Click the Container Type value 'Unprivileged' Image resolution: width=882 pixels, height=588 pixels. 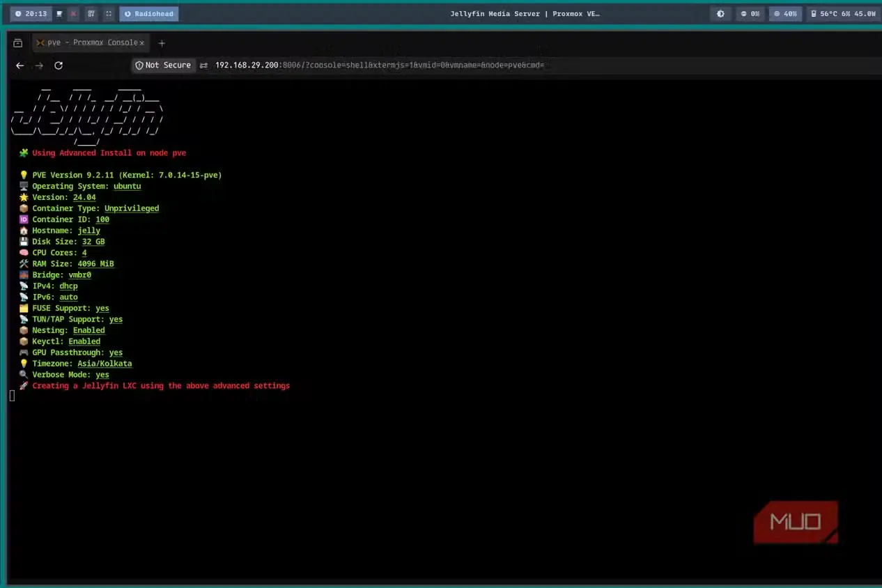coord(132,208)
